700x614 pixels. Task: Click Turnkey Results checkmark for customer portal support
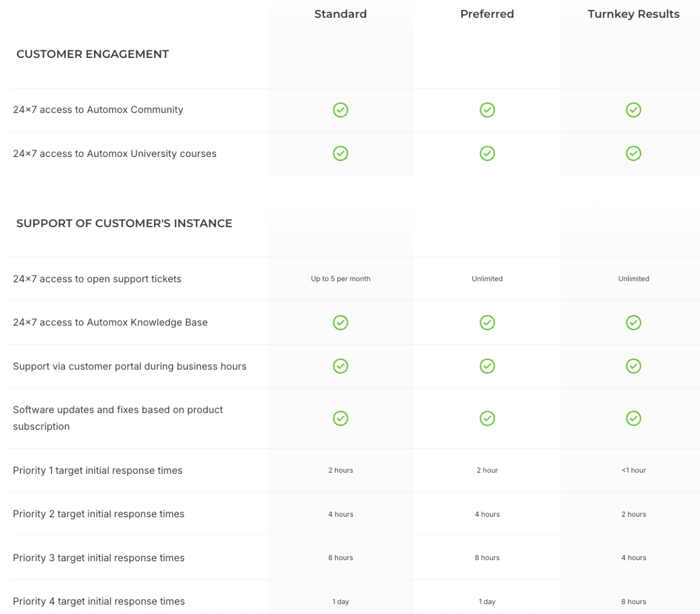pos(634,366)
